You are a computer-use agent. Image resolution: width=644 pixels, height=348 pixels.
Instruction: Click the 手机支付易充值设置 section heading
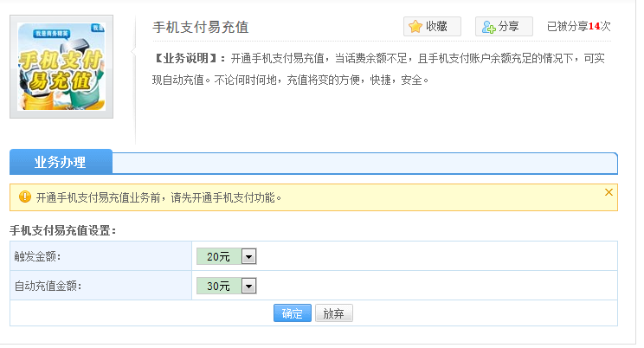pos(62,230)
